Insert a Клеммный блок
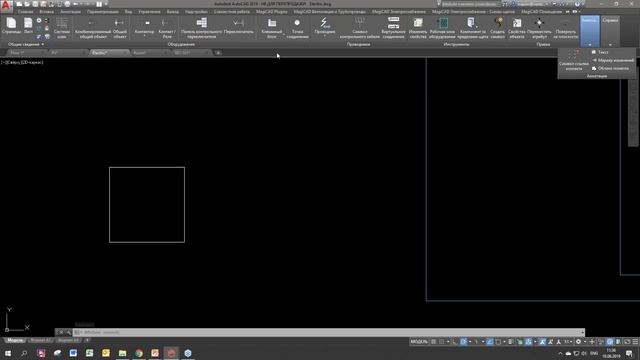 tap(271, 28)
